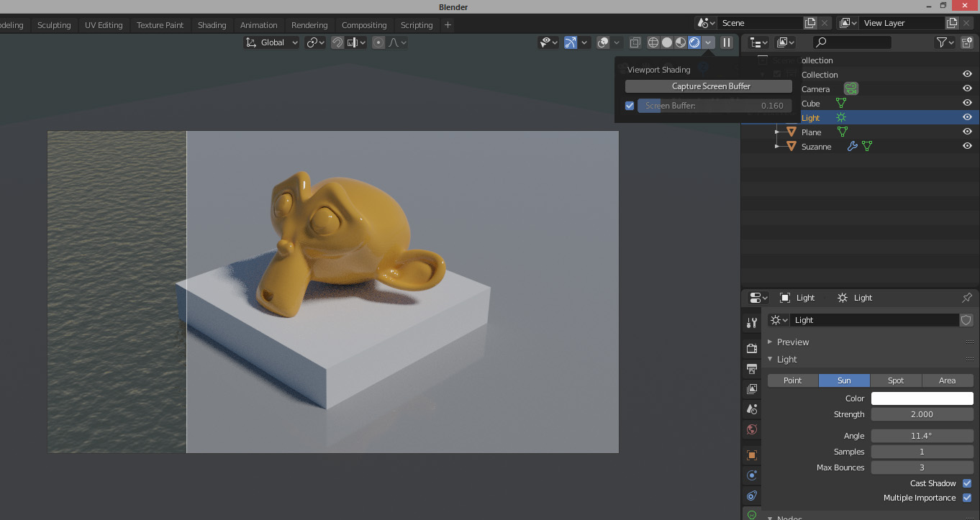Switch to the Compositing workspace tab
Screen dimensions: 980x520
[364, 25]
